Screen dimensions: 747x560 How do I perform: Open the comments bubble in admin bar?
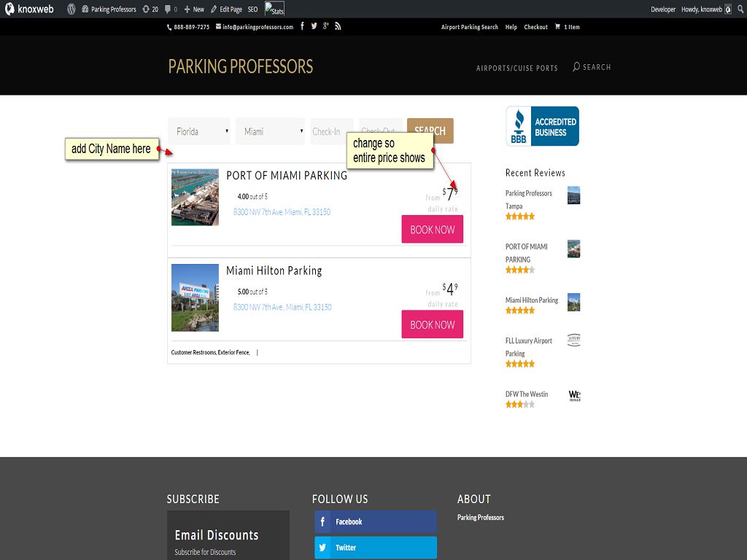click(171, 9)
